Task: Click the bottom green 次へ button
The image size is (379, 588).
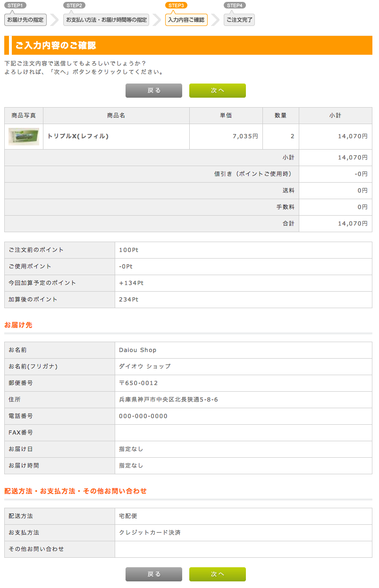Action: (x=217, y=574)
